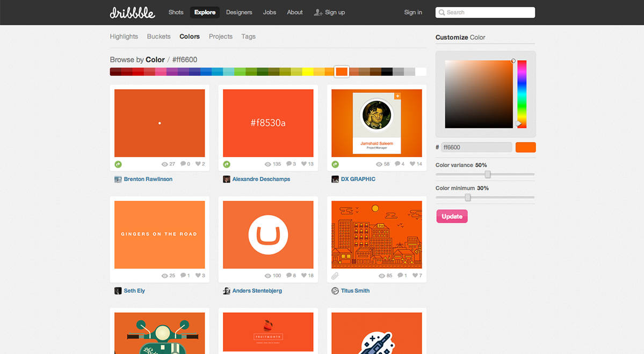Click the likes heart showing 18

tap(304, 275)
